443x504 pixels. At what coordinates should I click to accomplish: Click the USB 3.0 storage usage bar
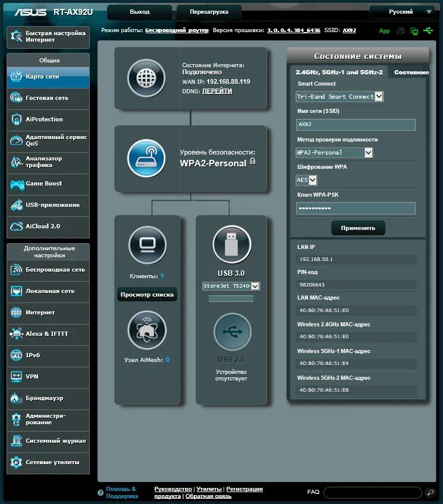pyautogui.click(x=231, y=299)
